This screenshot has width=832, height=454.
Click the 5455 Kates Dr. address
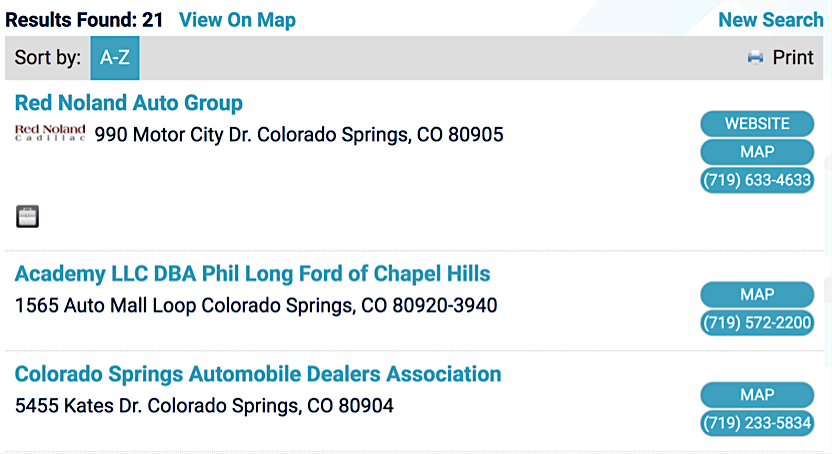(x=204, y=406)
